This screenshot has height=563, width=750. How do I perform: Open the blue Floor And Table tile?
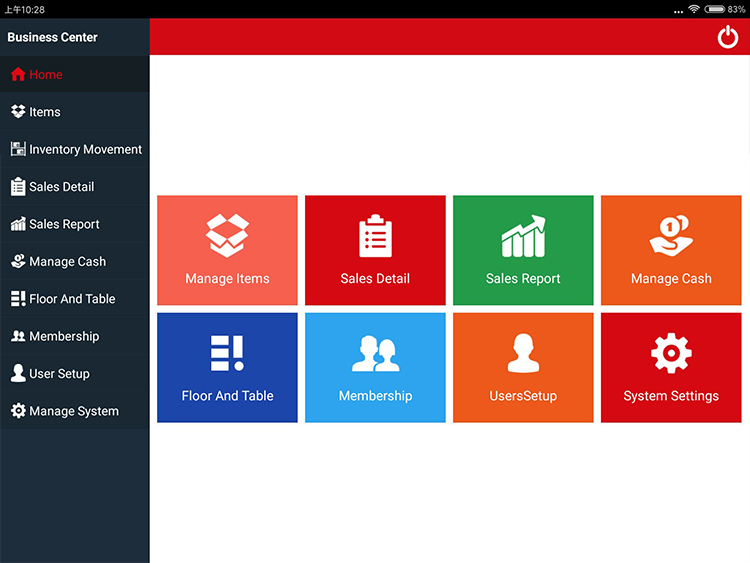pos(227,367)
